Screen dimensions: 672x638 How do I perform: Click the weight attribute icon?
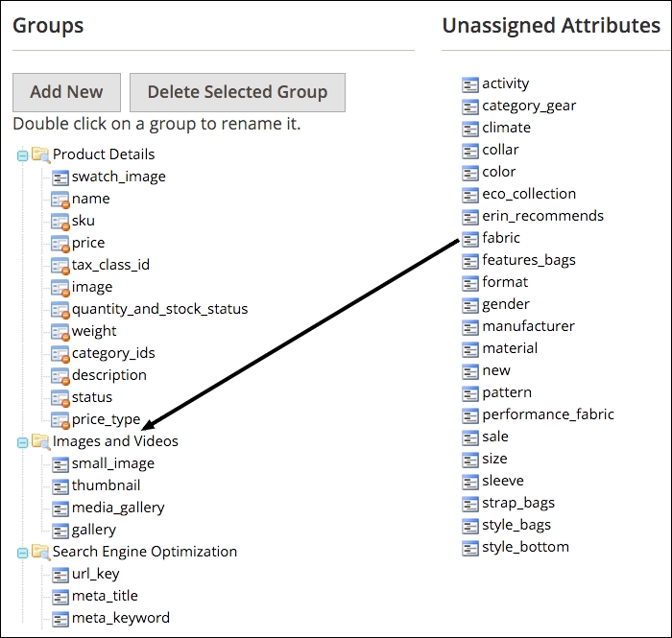pyautogui.click(x=60, y=332)
